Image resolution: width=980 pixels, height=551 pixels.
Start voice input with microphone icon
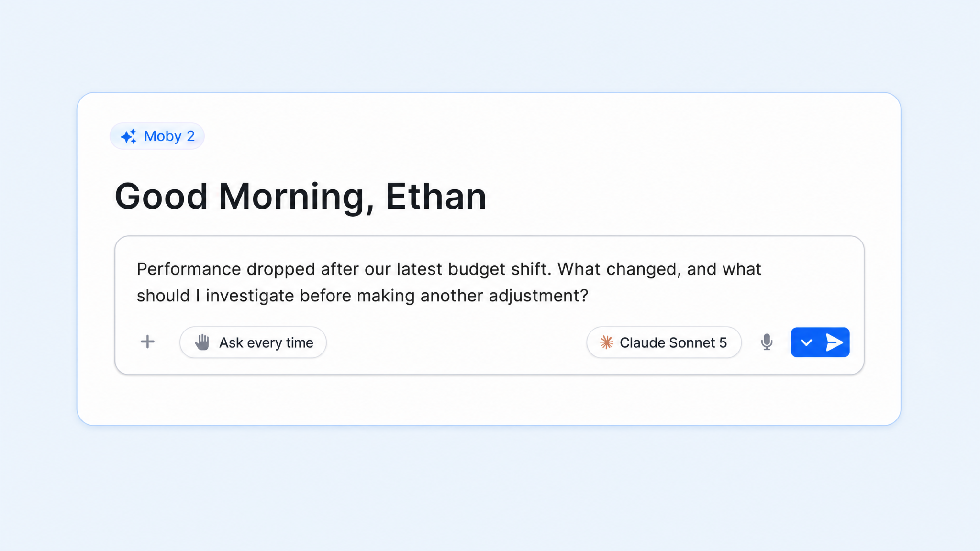[x=767, y=342]
